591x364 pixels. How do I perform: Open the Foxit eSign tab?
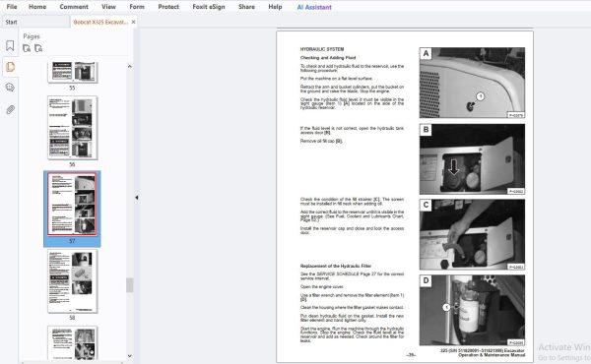209,7
